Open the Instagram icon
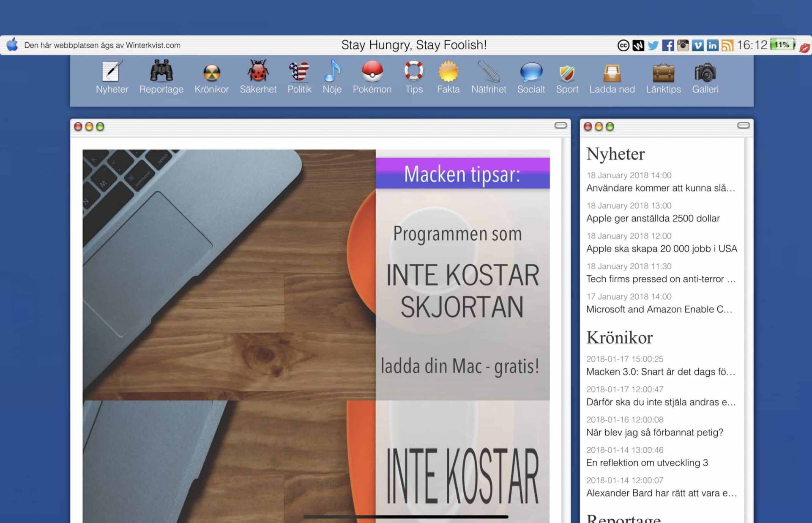Image resolution: width=812 pixels, height=523 pixels. 683,45
